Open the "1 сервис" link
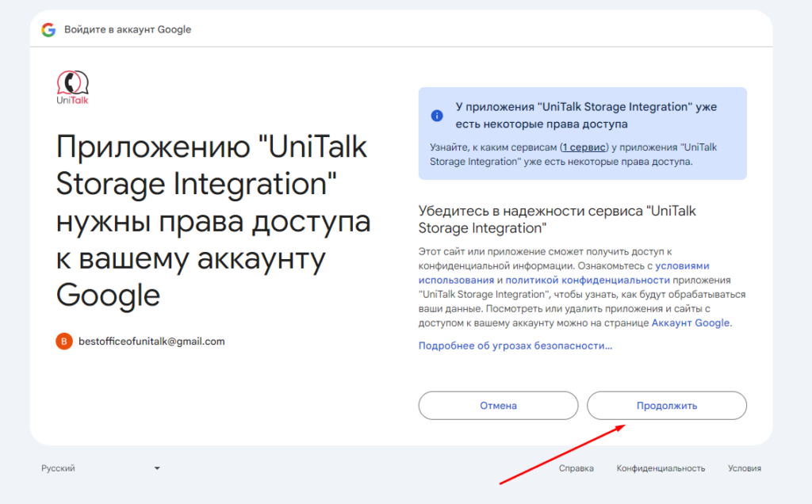Image resolution: width=812 pixels, height=504 pixels. pyautogui.click(x=584, y=147)
